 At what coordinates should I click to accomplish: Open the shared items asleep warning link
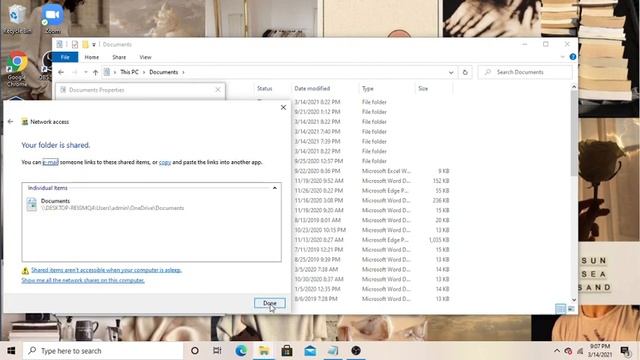106,270
